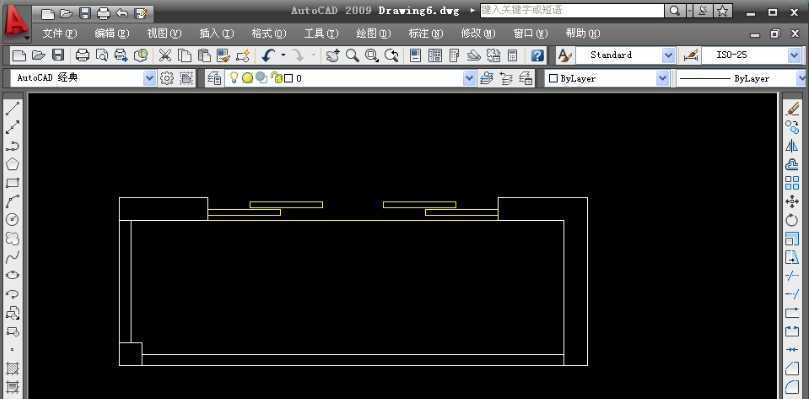Toggle layer 0 viewport freeze icon
Screen dimensions: 809x399
point(262,78)
